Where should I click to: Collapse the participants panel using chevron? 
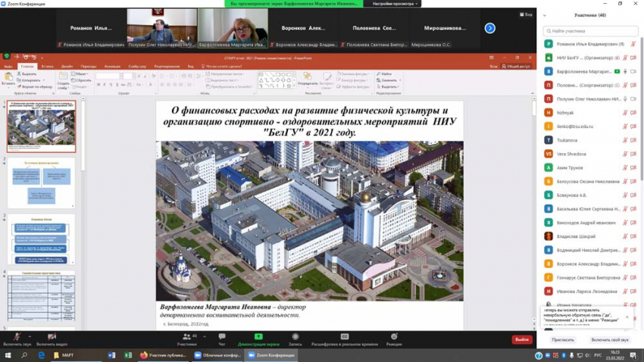[545, 15]
